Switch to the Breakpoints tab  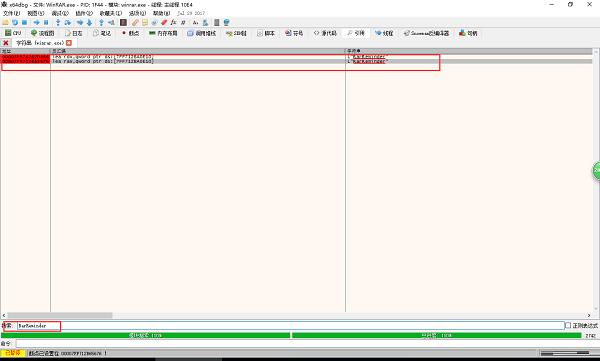tap(130, 33)
